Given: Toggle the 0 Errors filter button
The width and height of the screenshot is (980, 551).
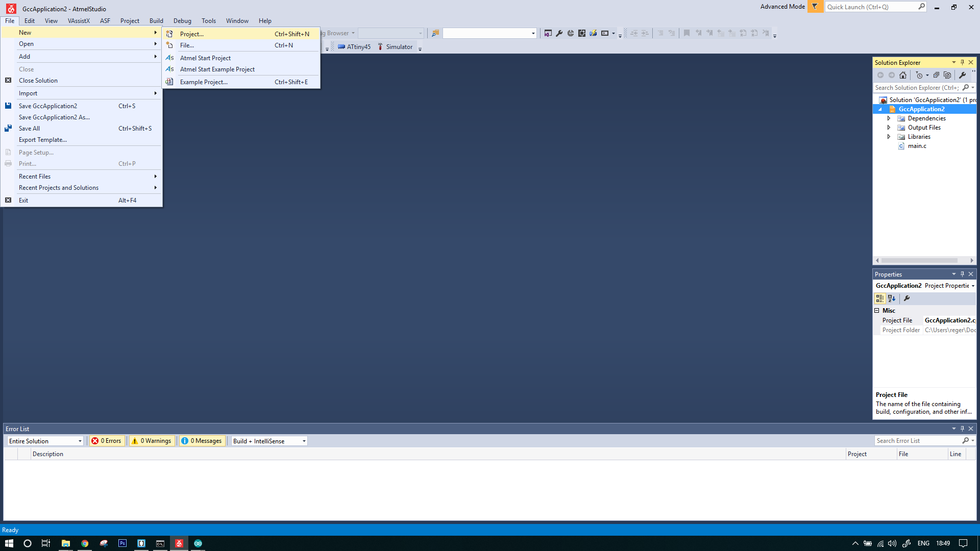Looking at the screenshot, I should [107, 441].
